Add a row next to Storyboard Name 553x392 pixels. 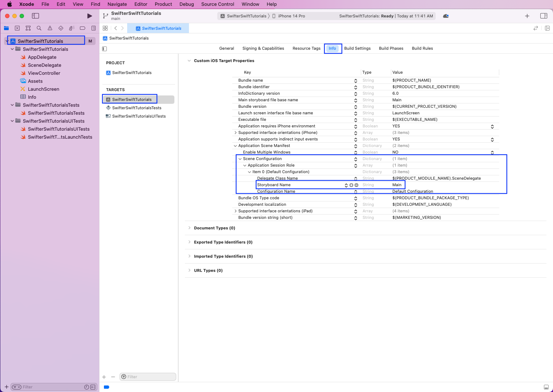(351, 185)
